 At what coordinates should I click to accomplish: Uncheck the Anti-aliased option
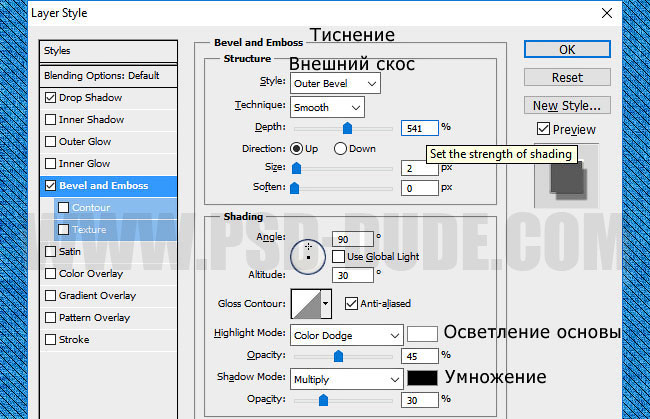351,303
